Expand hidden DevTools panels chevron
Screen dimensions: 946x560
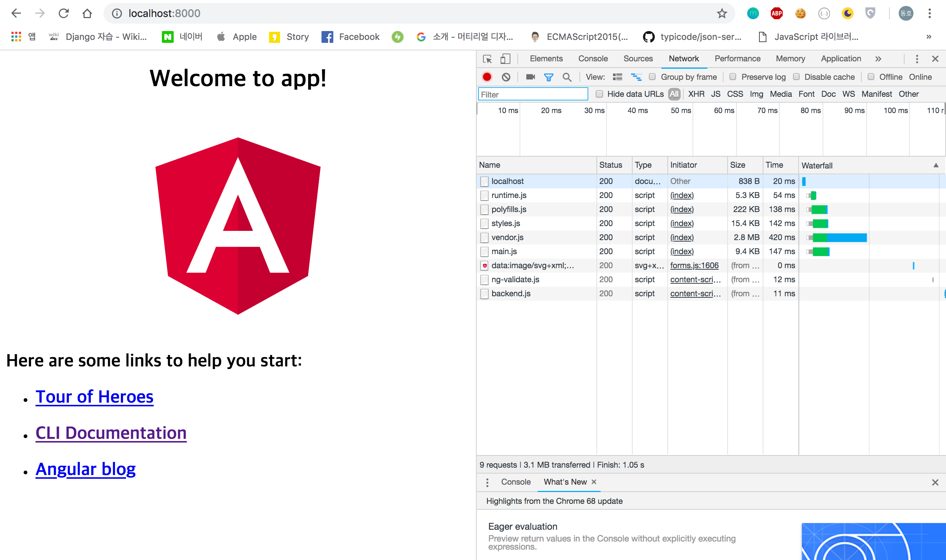click(878, 59)
